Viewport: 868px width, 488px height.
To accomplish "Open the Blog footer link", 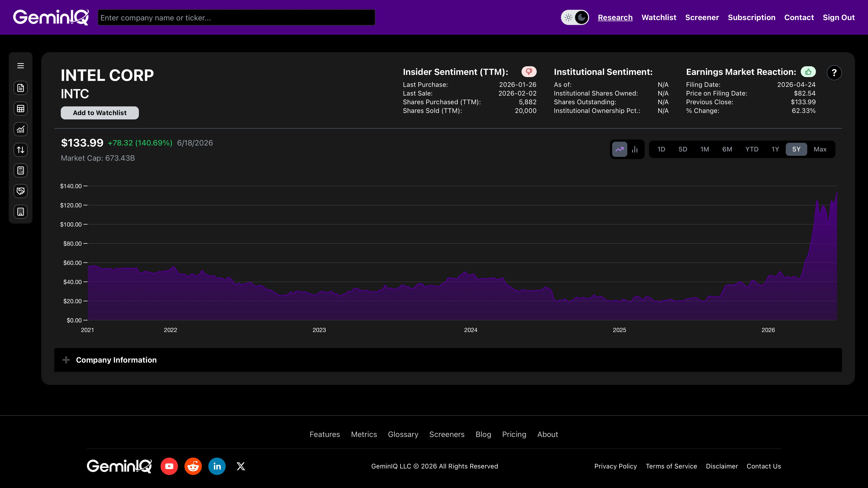I will [x=483, y=434].
